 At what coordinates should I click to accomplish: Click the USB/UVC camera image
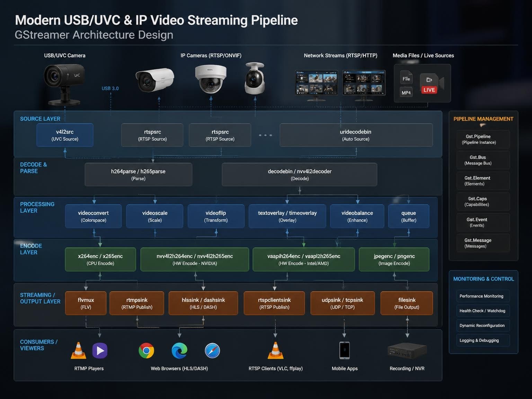tap(64, 84)
